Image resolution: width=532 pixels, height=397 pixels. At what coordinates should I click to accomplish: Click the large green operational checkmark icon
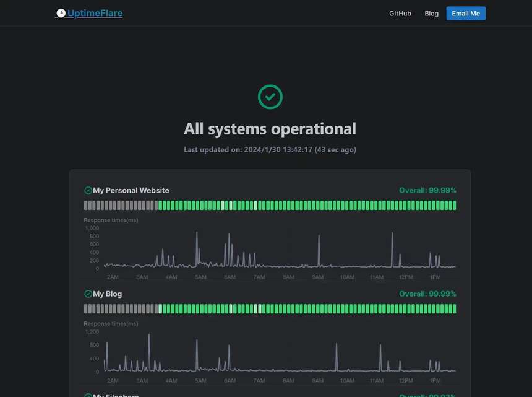tap(270, 97)
